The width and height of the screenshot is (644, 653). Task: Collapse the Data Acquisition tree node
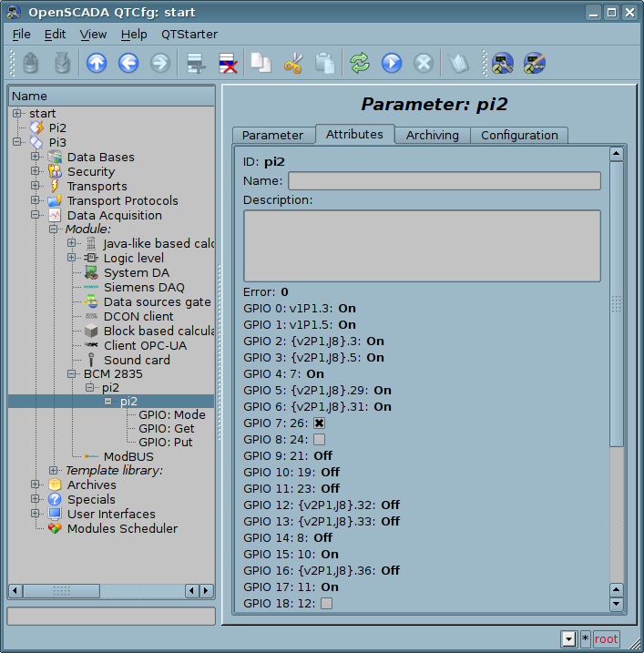pos(36,215)
